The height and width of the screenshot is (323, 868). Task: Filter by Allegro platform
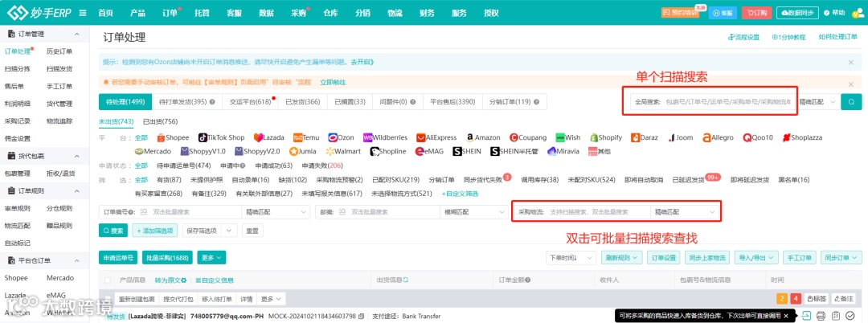[718, 137]
